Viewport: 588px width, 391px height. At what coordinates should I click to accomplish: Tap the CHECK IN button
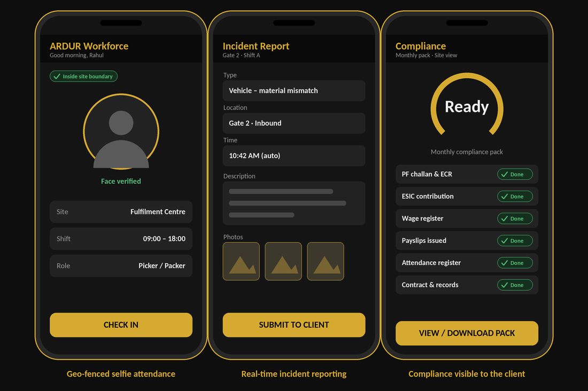point(121,325)
